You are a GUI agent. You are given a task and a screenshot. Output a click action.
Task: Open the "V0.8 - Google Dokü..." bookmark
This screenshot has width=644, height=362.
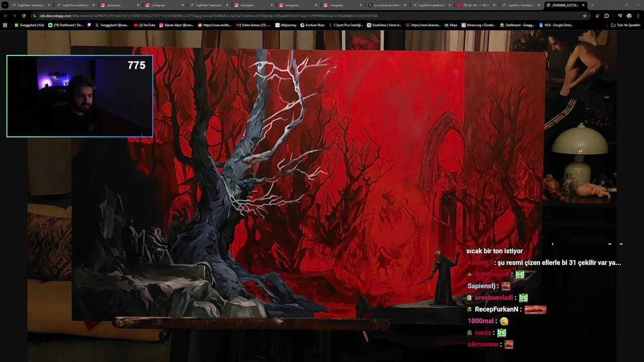pos(556,25)
